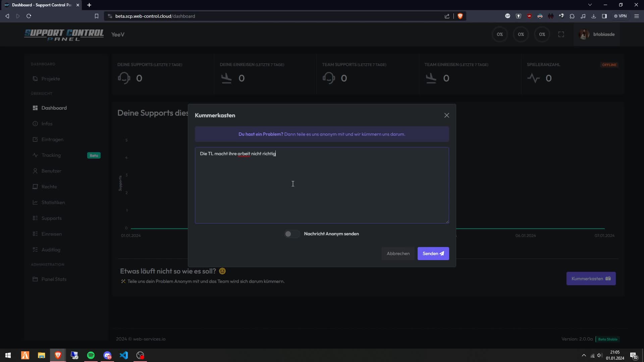Open the Rechte section
The width and height of the screenshot is (644, 362).
[49, 186]
